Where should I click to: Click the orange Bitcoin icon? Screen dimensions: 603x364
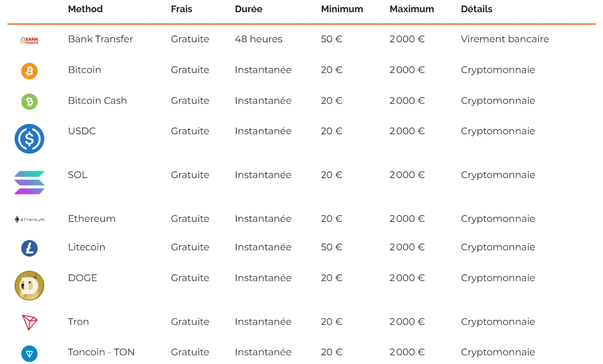tap(29, 71)
